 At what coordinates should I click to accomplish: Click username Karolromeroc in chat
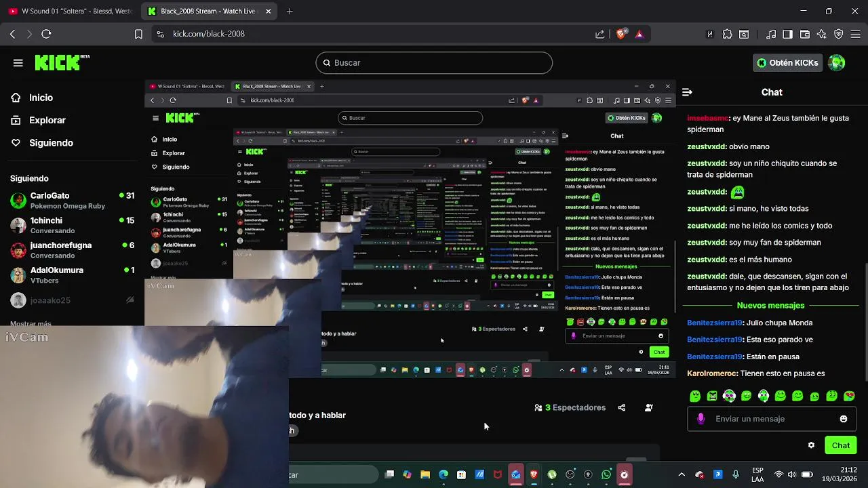click(x=712, y=373)
